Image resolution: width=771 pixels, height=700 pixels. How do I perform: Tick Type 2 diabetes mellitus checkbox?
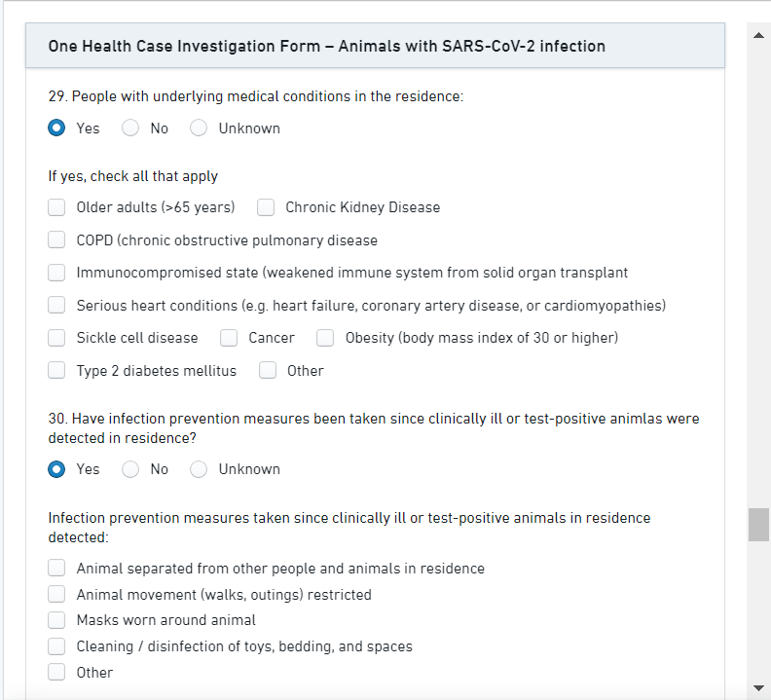(57, 371)
